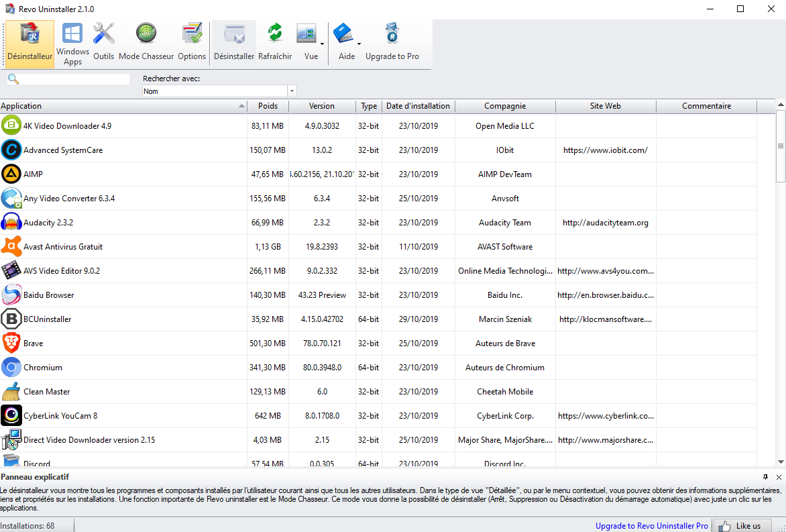Image resolution: width=786 pixels, height=532 pixels.
Task: Select Direct Video Downloader icon
Action: click(11, 439)
